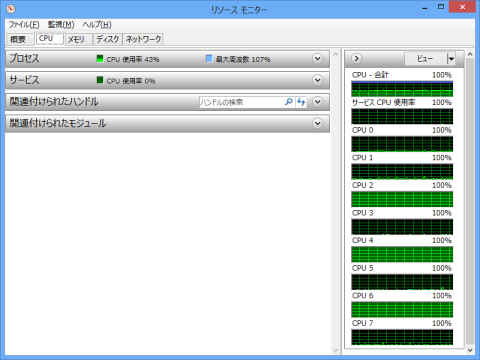Expand the プロセス section chevron
Image resolution: width=480 pixels, height=360 pixels.
point(318,59)
